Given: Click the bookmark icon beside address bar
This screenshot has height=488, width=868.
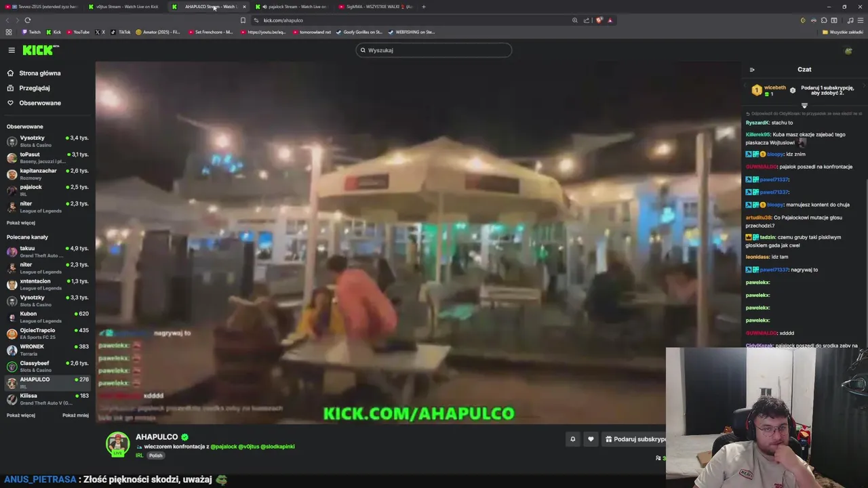Looking at the screenshot, I should [243, 20].
